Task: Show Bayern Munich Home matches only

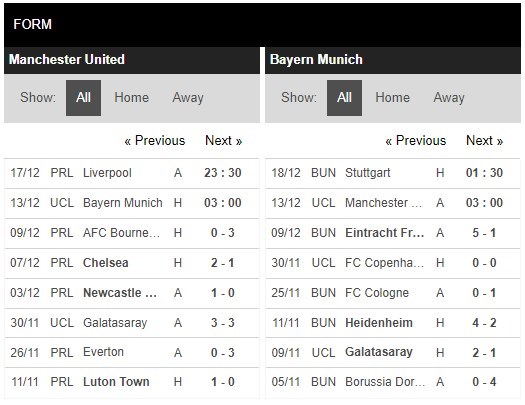Action: tap(392, 98)
